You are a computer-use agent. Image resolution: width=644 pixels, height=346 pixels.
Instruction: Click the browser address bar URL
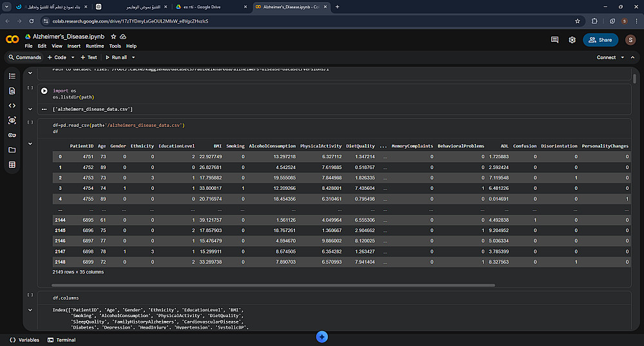(130, 21)
